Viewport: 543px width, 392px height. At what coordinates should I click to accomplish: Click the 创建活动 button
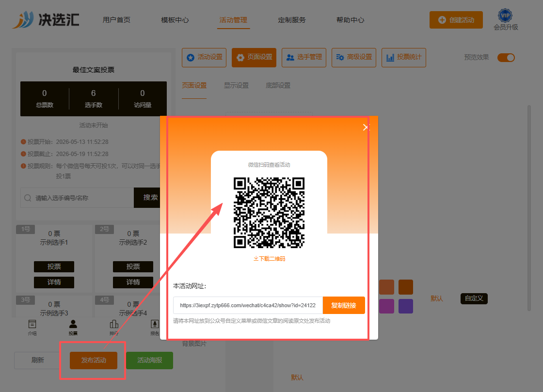pyautogui.click(x=456, y=20)
